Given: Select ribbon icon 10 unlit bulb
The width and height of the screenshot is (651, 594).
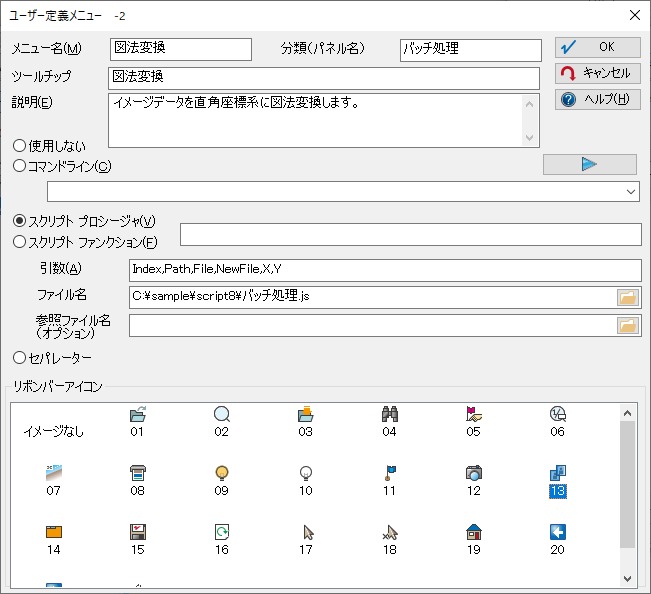Looking at the screenshot, I should click(306, 480).
